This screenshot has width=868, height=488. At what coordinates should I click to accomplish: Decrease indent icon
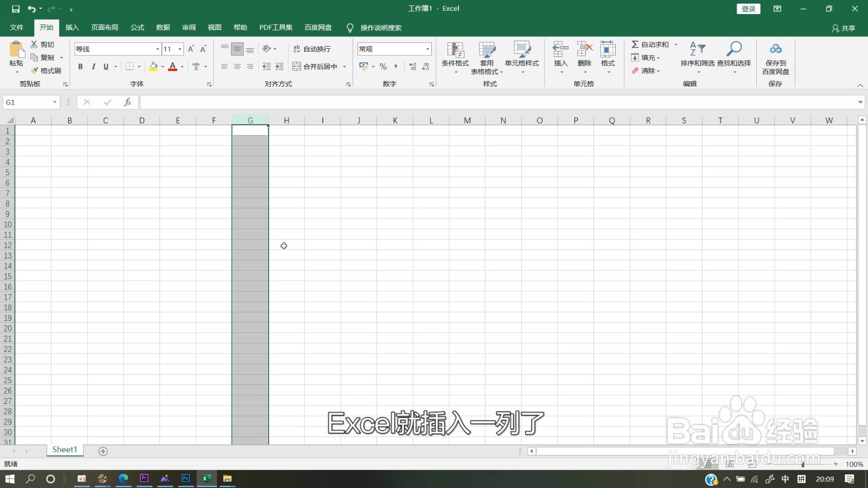(266, 66)
